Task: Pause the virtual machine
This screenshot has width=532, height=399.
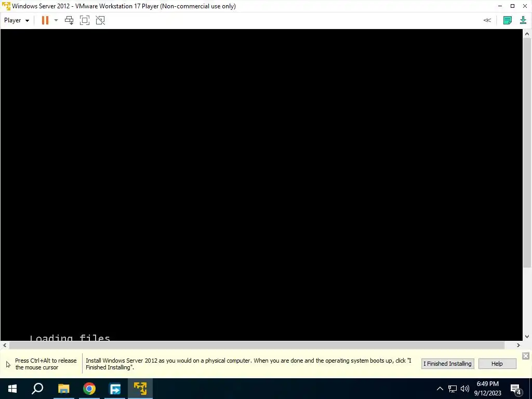Action: pos(45,20)
